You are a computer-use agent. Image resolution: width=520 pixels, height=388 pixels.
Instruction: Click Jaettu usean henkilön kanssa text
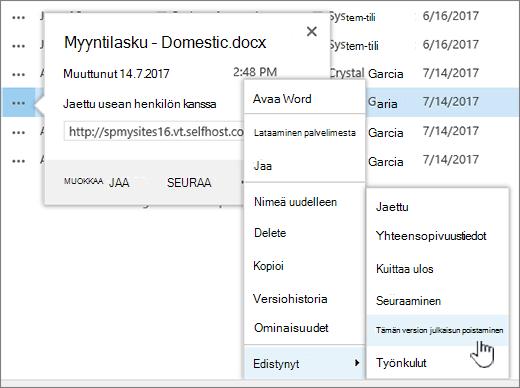click(140, 104)
